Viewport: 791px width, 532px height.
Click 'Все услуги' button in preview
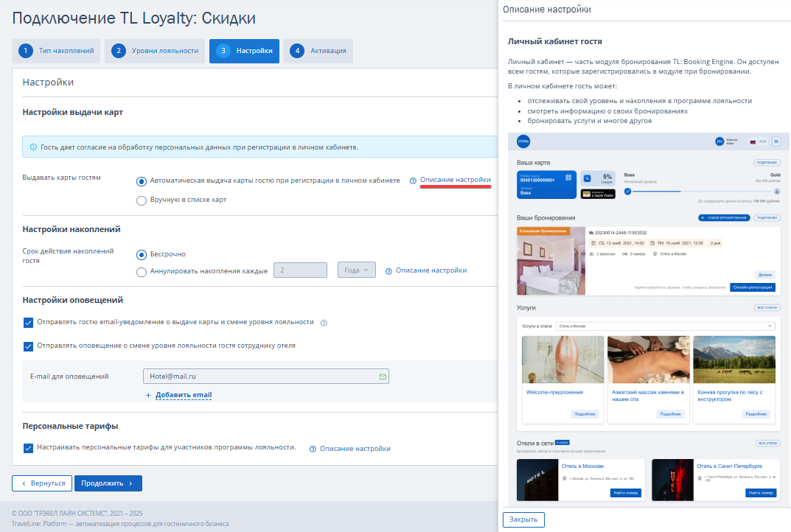(x=767, y=307)
